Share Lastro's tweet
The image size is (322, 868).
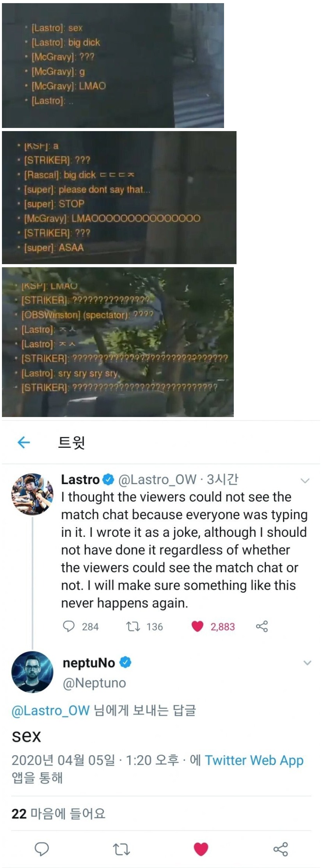click(262, 627)
